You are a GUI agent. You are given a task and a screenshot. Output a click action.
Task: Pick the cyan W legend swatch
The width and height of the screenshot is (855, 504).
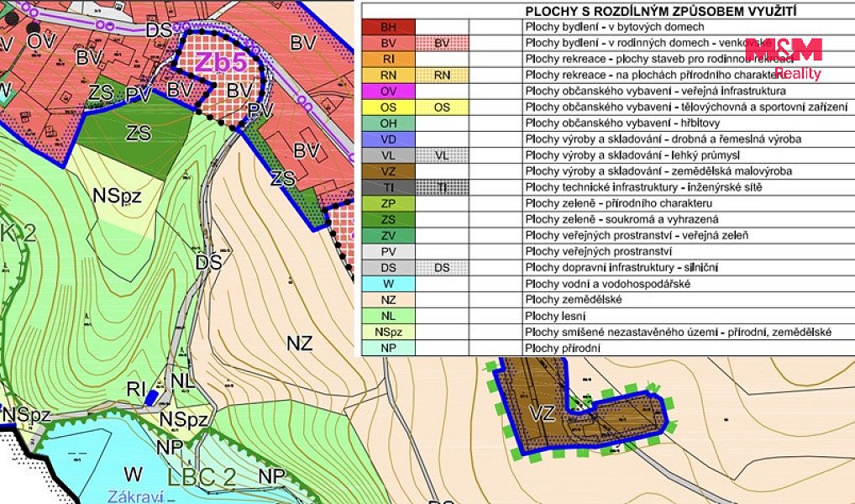coord(388,284)
